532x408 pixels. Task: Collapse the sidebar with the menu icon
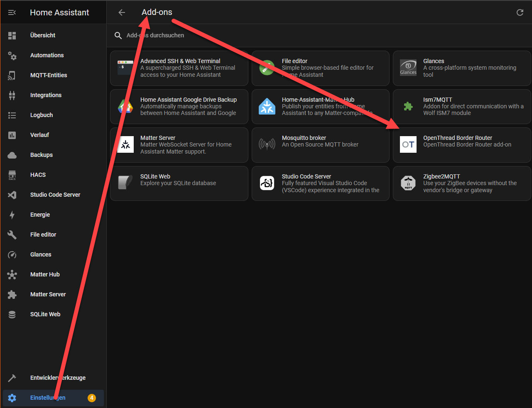[x=12, y=12]
